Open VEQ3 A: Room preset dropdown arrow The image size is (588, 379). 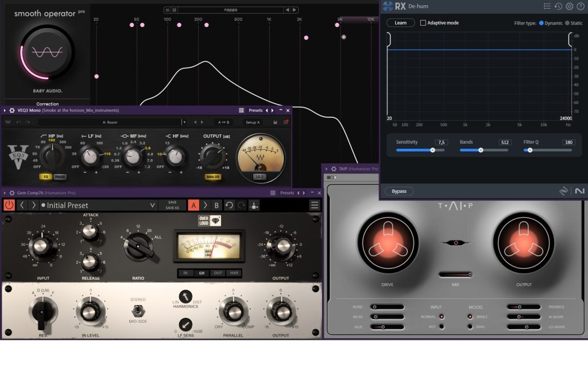pos(184,122)
